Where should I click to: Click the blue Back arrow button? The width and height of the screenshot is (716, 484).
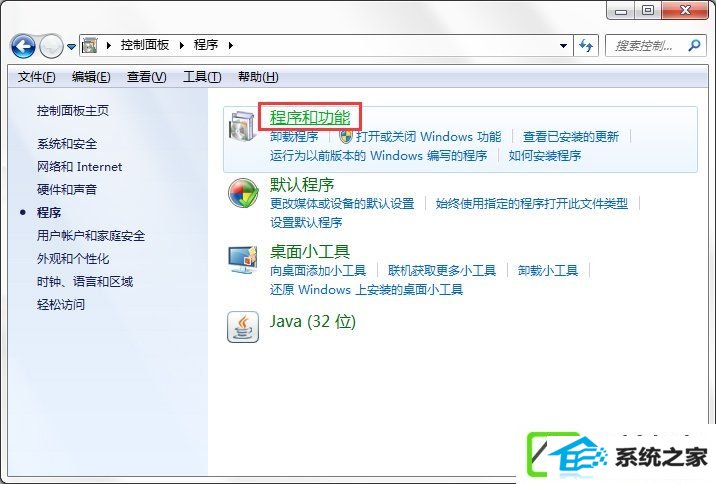(23, 46)
